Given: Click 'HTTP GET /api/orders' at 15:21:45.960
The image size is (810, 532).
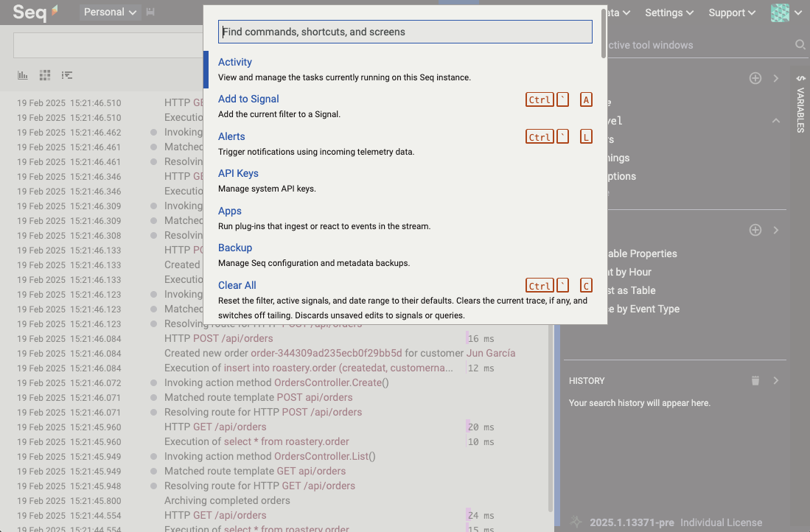Looking at the screenshot, I should tap(215, 427).
